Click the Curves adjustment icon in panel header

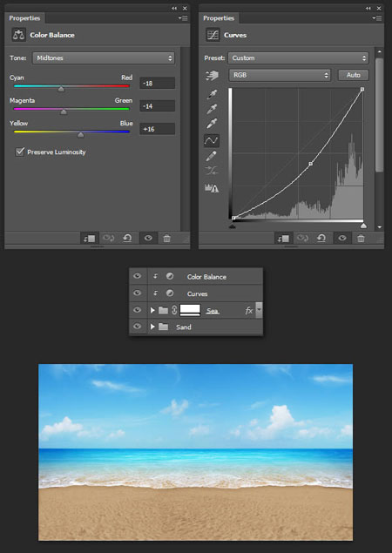[213, 35]
